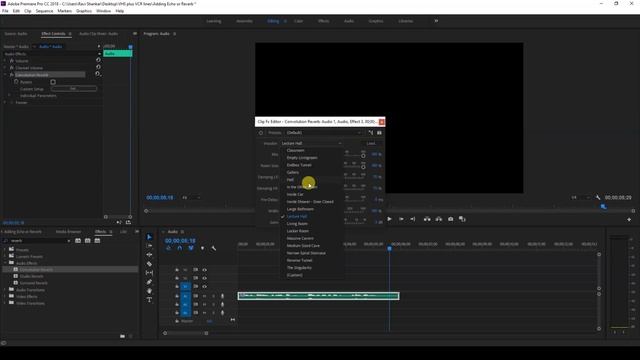Toggle second video track eye visibility

click(x=204, y=278)
